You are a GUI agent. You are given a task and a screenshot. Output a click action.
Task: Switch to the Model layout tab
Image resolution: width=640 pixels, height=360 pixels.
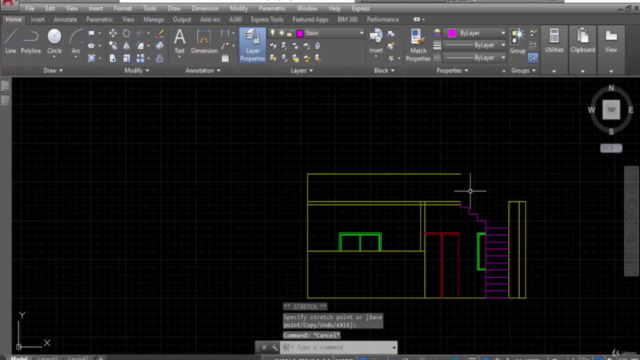19,358
